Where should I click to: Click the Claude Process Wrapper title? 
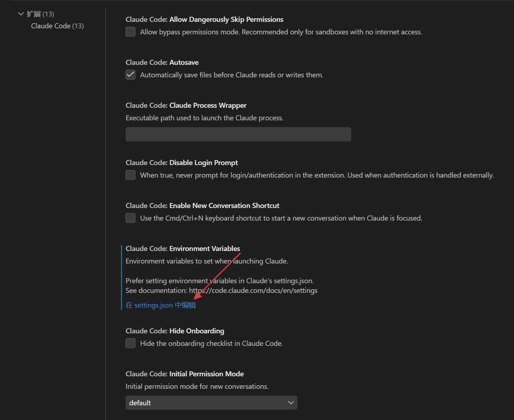(186, 105)
